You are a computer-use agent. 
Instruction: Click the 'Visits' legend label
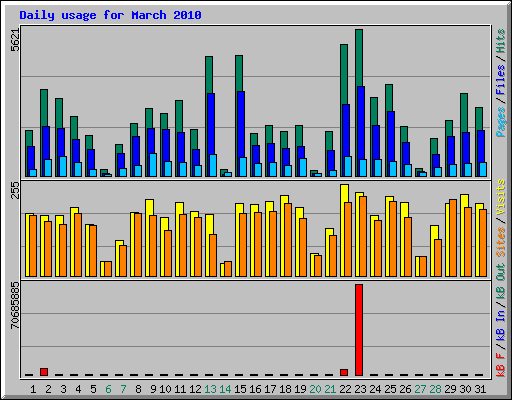(x=501, y=198)
